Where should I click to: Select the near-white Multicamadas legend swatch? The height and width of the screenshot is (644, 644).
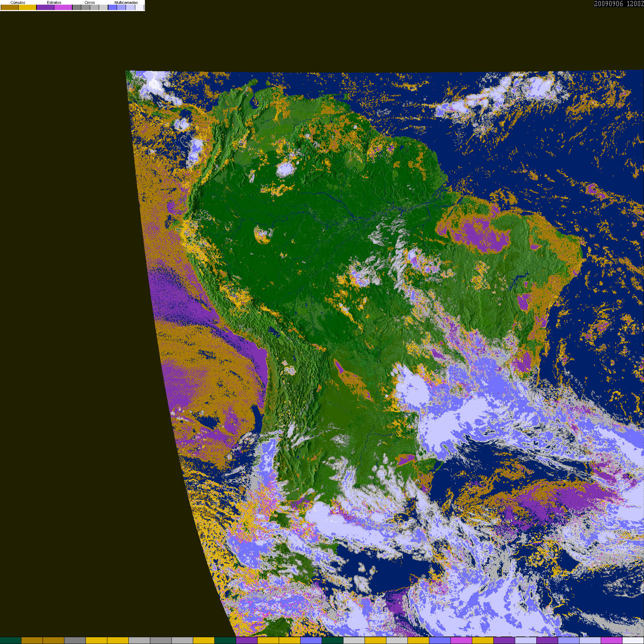click(139, 7)
